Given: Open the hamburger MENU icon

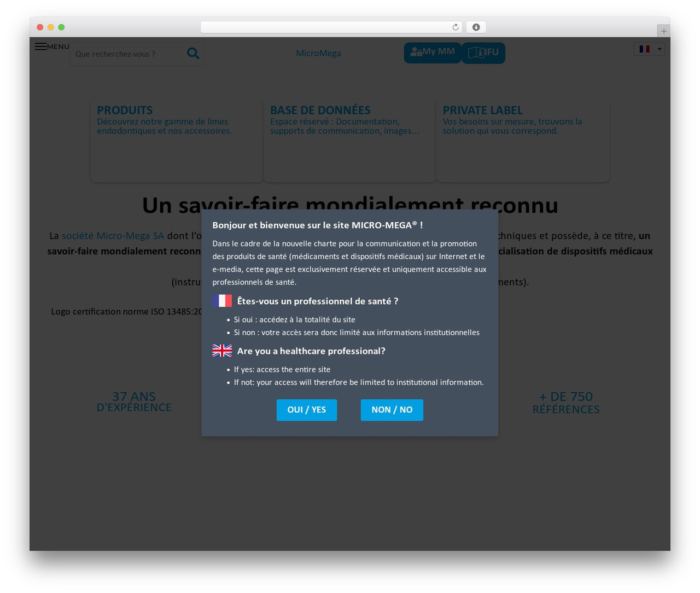Looking at the screenshot, I should [40, 46].
